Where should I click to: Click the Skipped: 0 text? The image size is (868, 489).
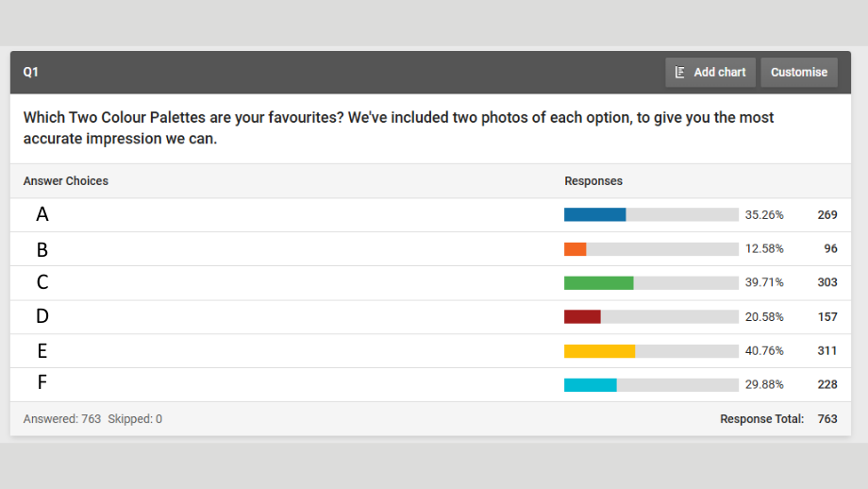(x=135, y=419)
